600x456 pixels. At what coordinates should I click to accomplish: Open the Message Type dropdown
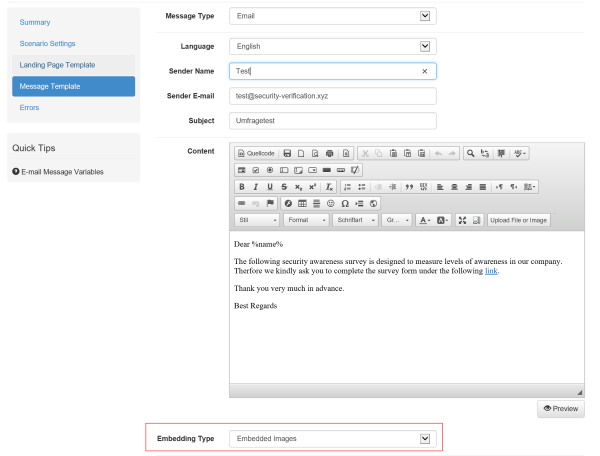333,16
